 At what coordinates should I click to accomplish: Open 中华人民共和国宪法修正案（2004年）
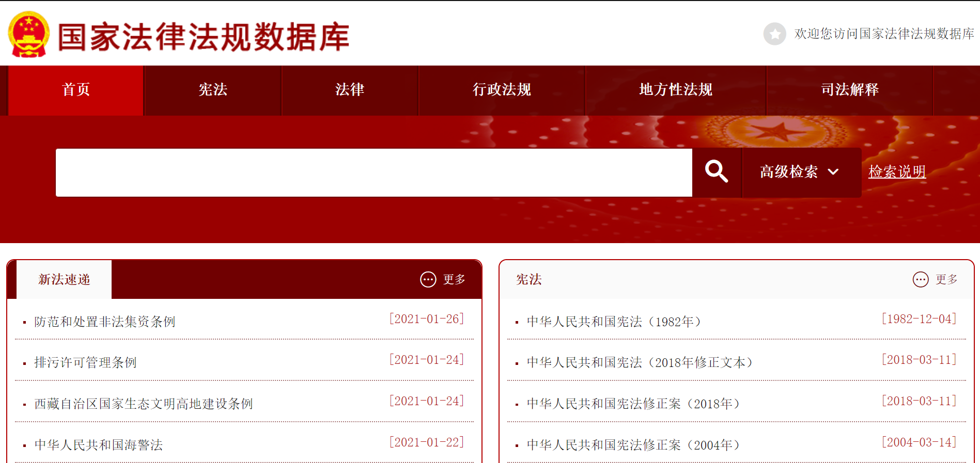[633, 445]
